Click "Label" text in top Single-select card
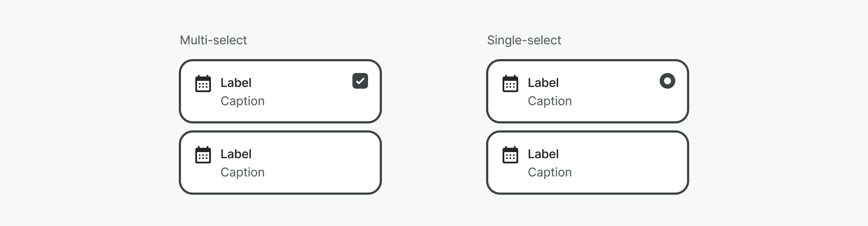 (x=543, y=83)
